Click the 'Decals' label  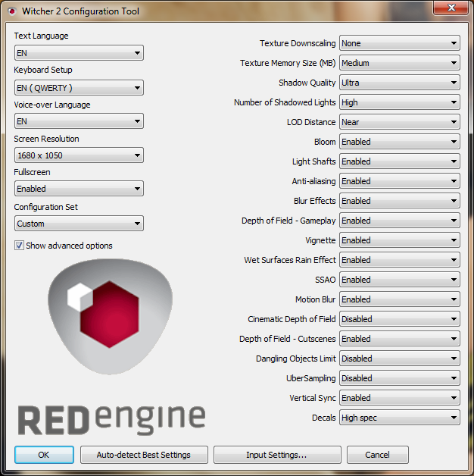click(324, 418)
